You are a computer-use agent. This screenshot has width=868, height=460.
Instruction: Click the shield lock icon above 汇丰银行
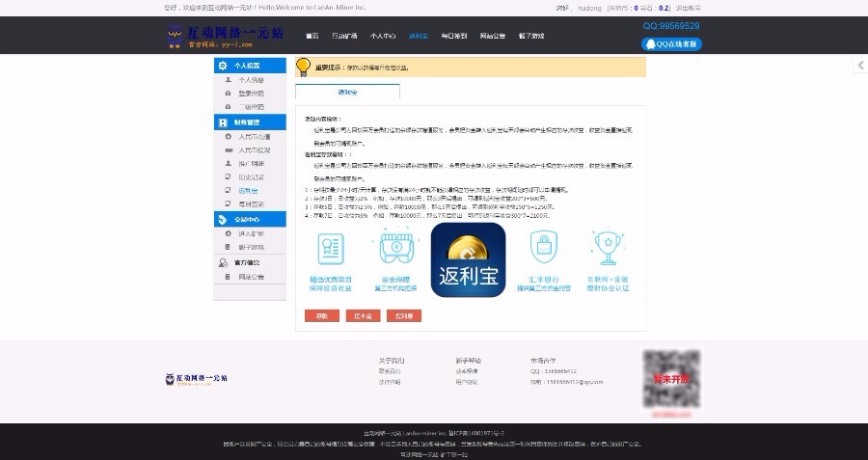point(544,247)
